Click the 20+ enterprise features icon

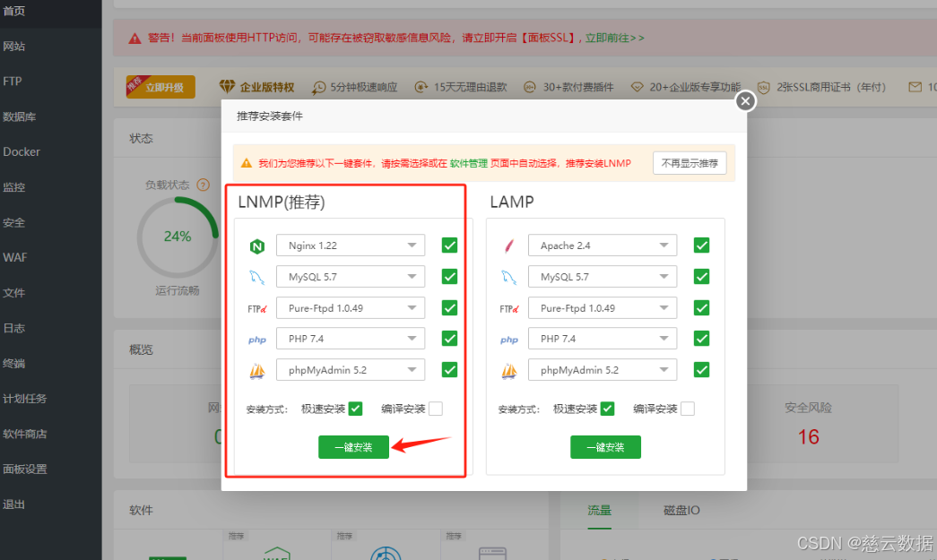[637, 87]
